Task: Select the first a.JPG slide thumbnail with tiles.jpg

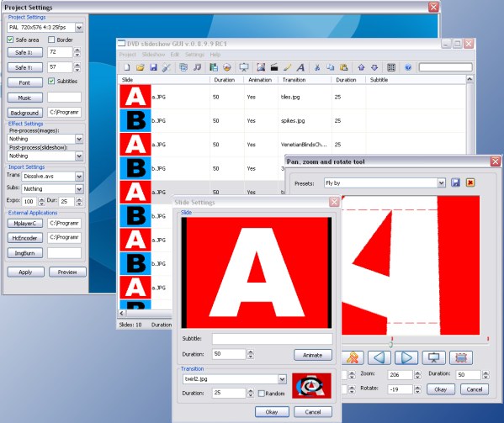Action: [x=135, y=97]
